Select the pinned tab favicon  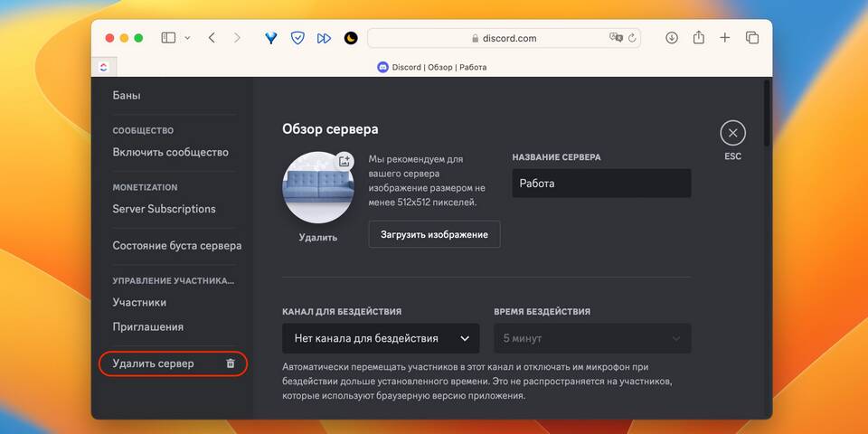[x=103, y=67]
